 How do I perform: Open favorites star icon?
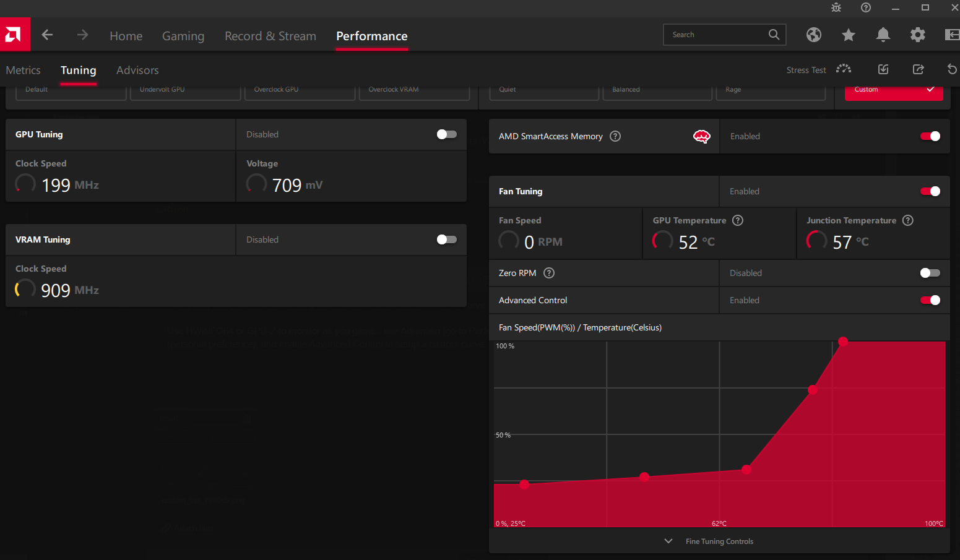tap(848, 35)
